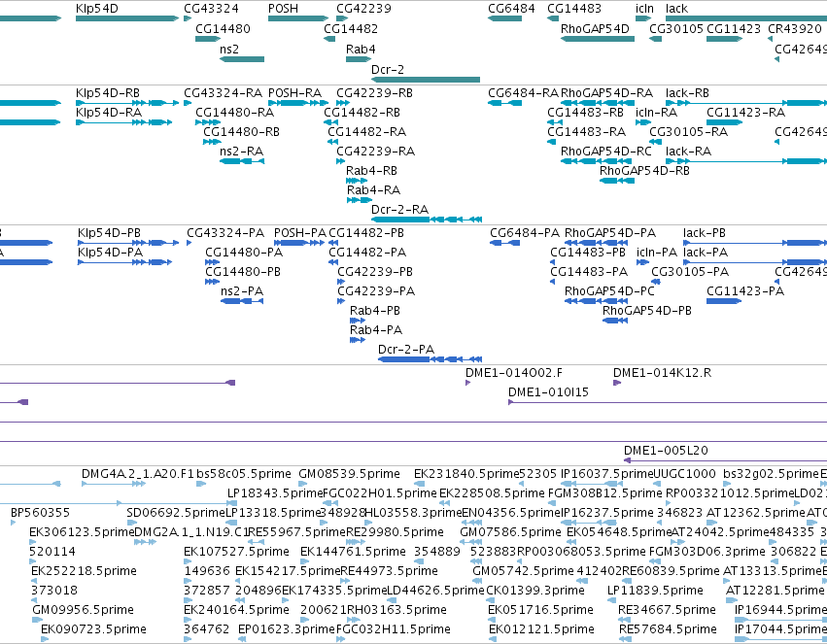This screenshot has width=827, height=644.
Task: Click EST EK090723.5prime
Action: (93, 629)
